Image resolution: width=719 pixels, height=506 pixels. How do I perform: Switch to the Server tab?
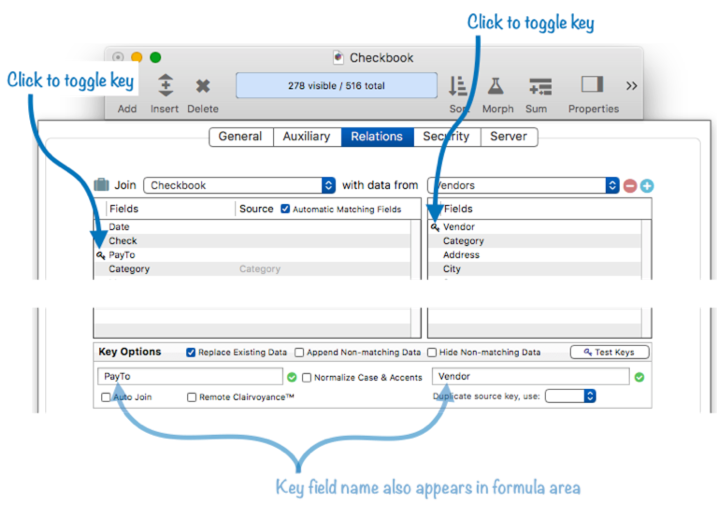click(x=509, y=137)
